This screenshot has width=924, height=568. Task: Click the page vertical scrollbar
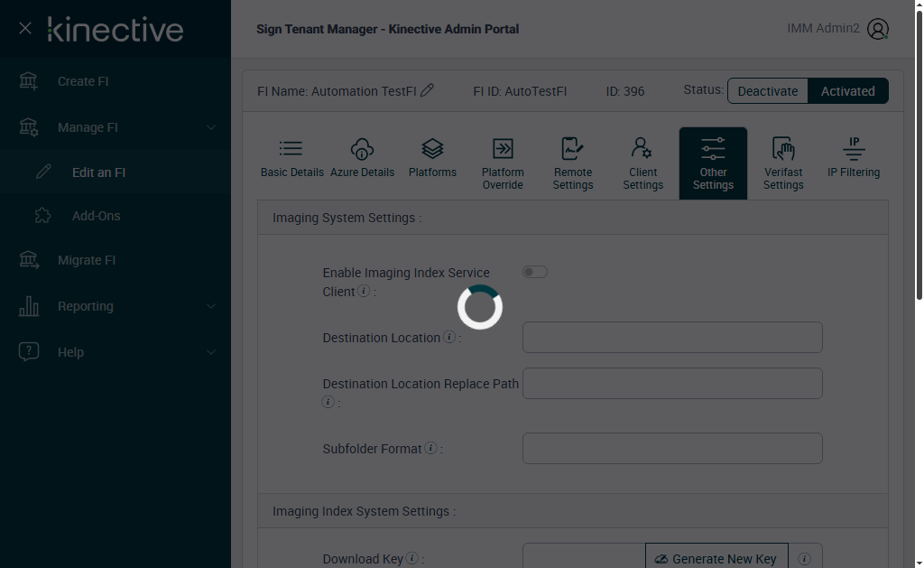[919, 155]
